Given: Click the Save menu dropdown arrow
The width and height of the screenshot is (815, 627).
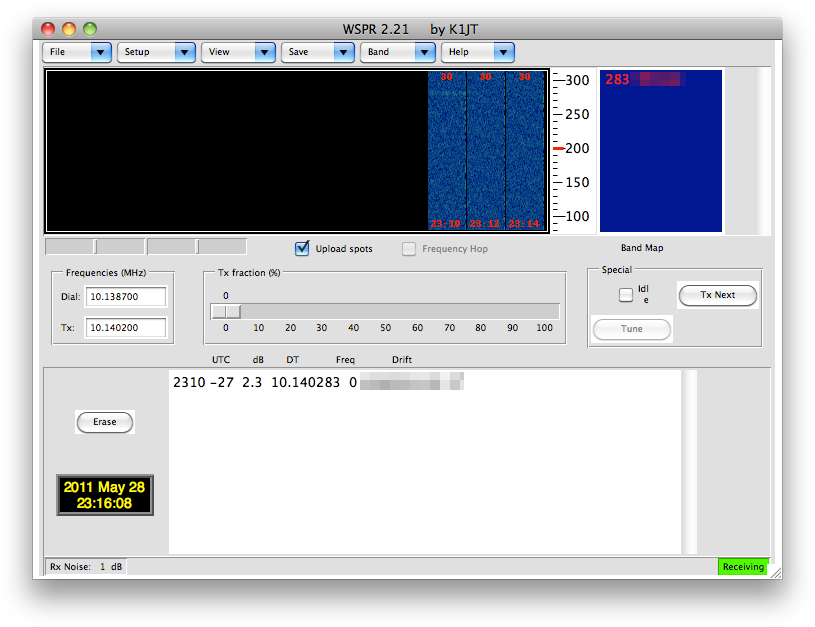Looking at the screenshot, I should tap(344, 52).
